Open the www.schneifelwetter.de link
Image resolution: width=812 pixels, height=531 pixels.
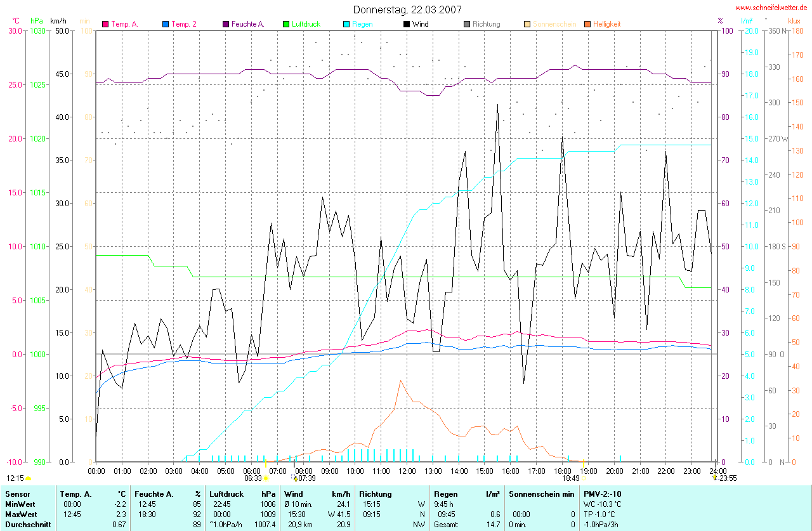(x=771, y=8)
